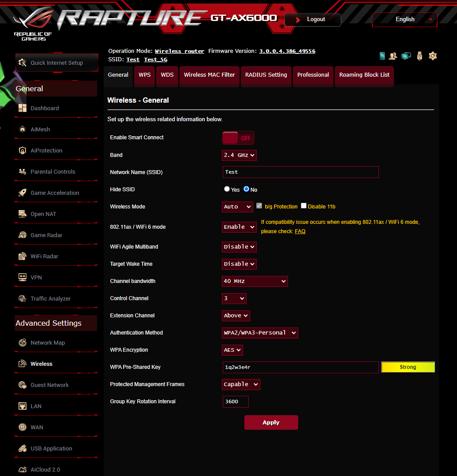457x476 pixels.
Task: Click Group Key Rotation Interval field
Action: pyautogui.click(x=236, y=402)
